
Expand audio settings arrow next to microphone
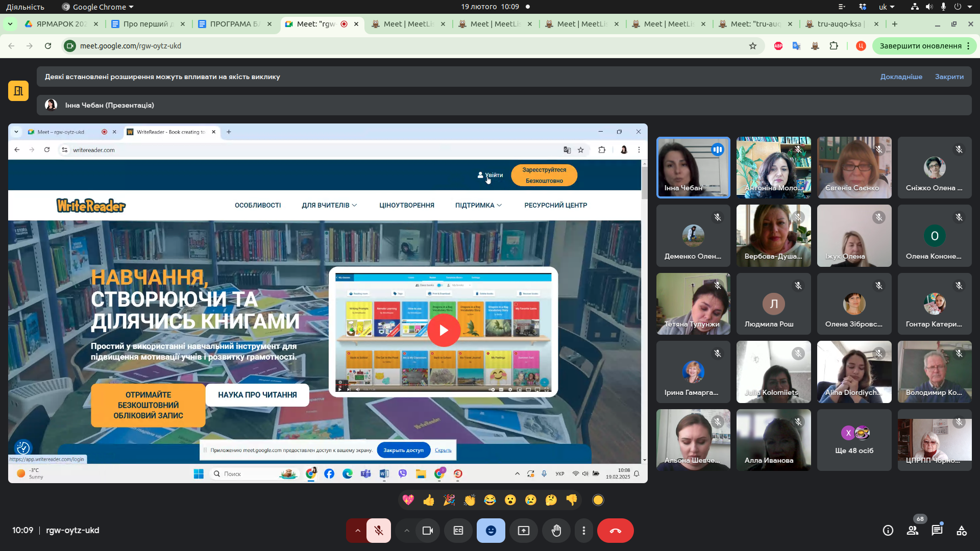(x=357, y=531)
